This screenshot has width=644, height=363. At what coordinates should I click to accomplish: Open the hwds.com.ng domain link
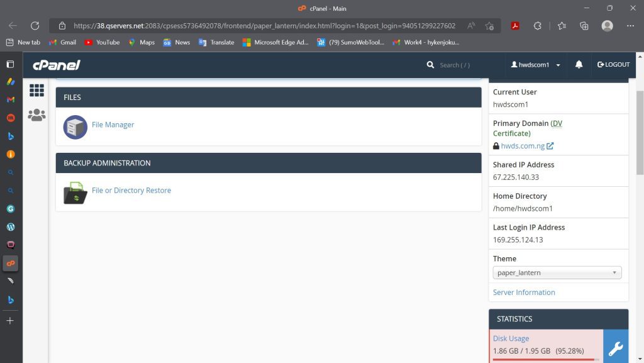tap(523, 146)
